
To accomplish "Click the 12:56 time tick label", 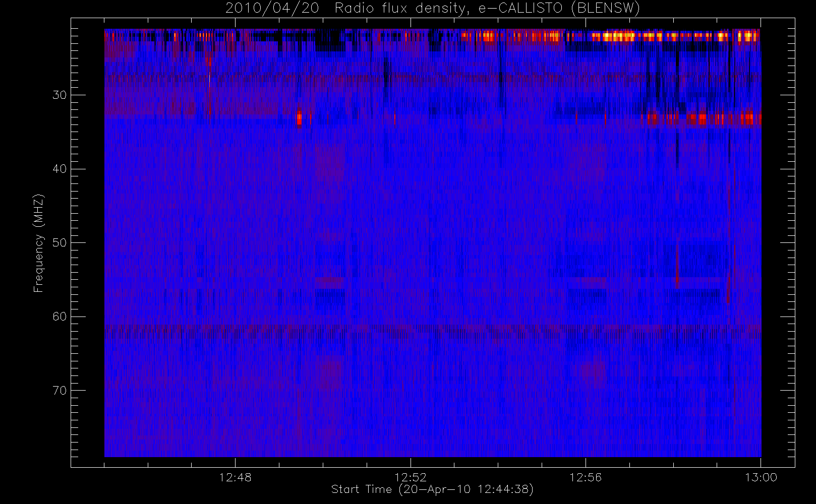I will (x=586, y=477).
